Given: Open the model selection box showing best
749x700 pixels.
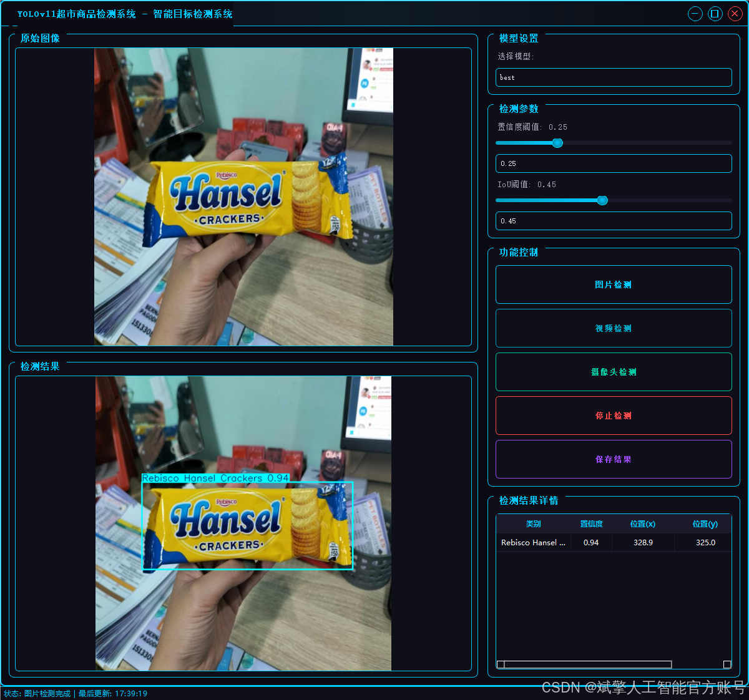Looking at the screenshot, I should [614, 77].
